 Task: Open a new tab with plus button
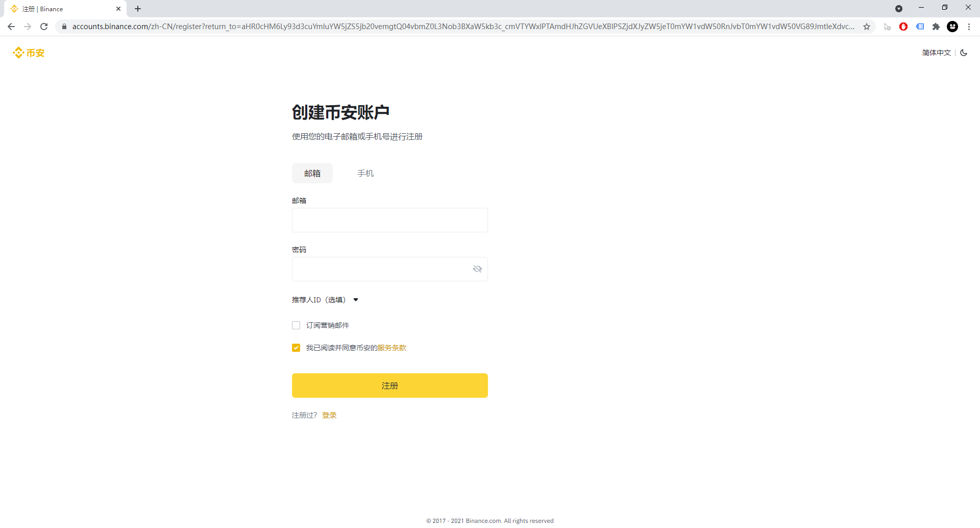138,9
